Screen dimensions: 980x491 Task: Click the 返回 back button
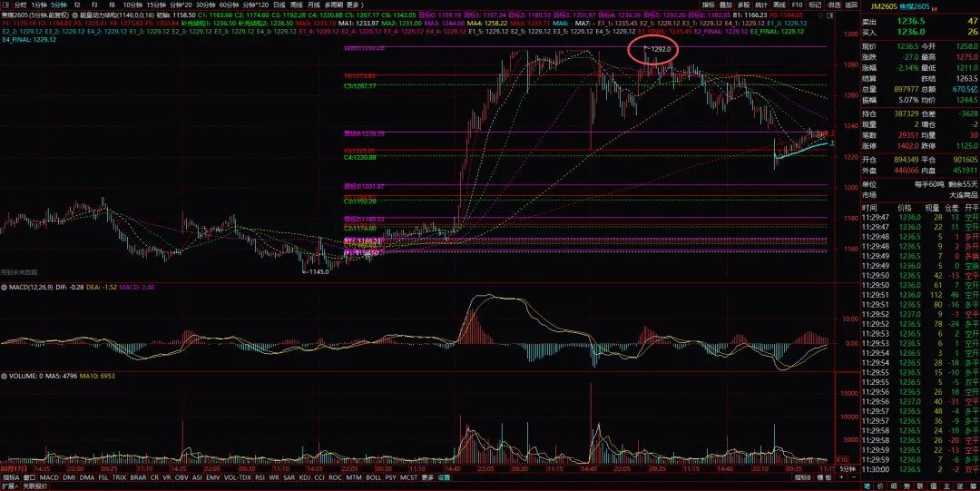coord(851,5)
